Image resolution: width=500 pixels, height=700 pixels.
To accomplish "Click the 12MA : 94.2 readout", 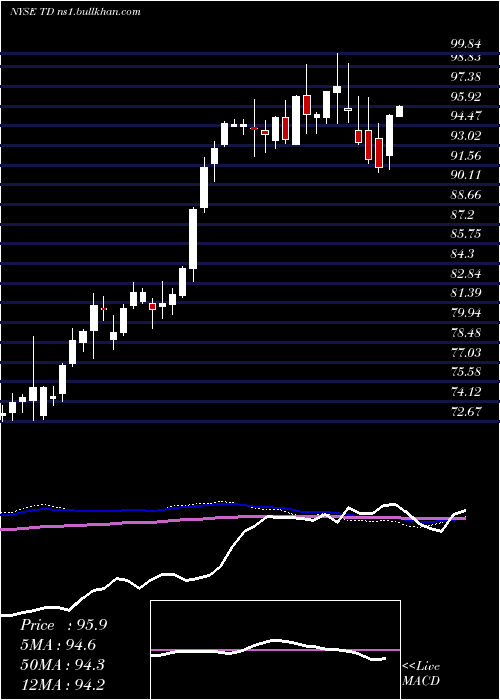I will coord(63,684).
